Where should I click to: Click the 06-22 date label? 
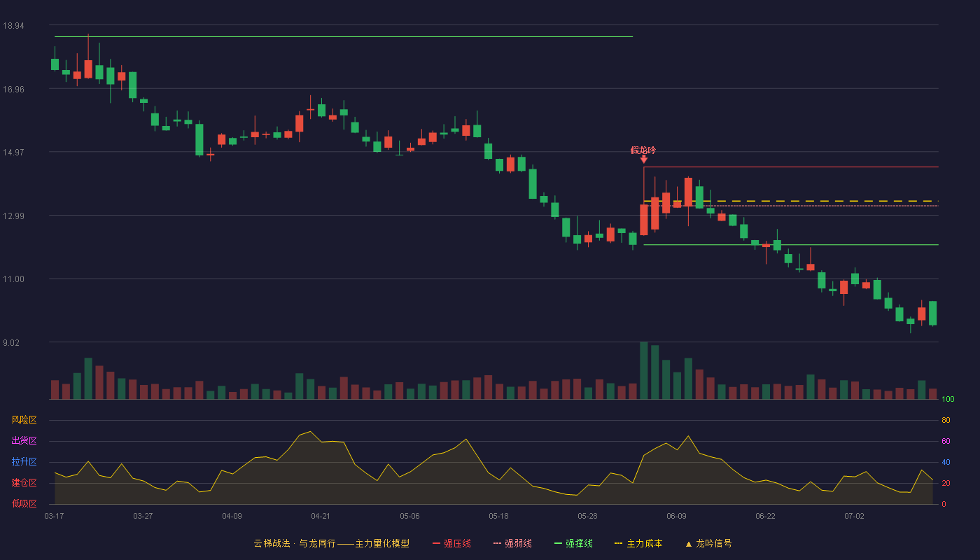click(x=765, y=516)
